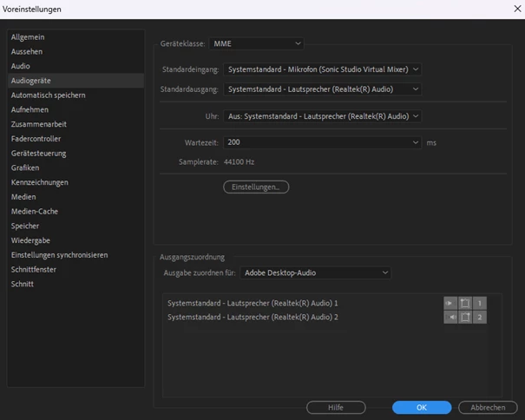Select the Allgemein category
The width and height of the screenshot is (525, 420).
point(76,37)
